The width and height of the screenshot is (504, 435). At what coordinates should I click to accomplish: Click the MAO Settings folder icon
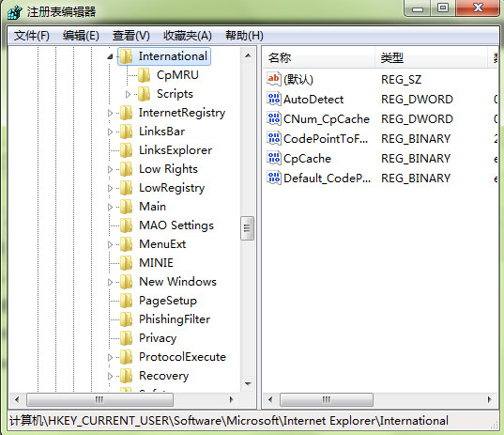126,225
